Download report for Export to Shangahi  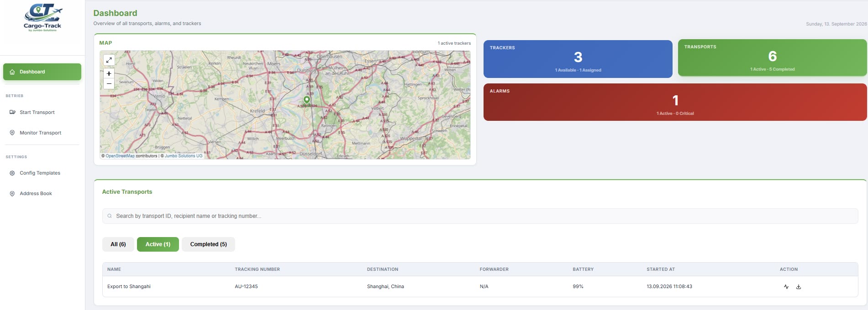click(799, 287)
